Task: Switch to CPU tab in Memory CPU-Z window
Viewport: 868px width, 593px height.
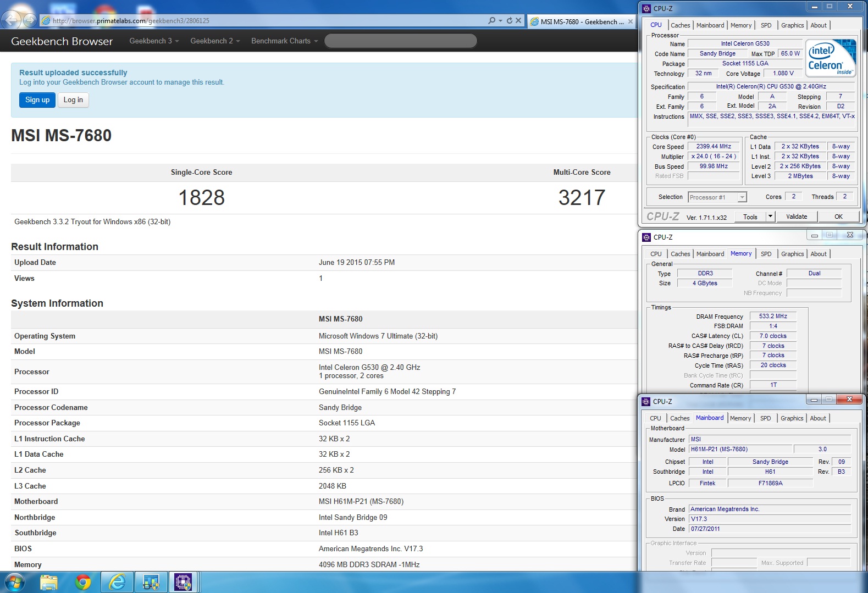Action: point(656,254)
